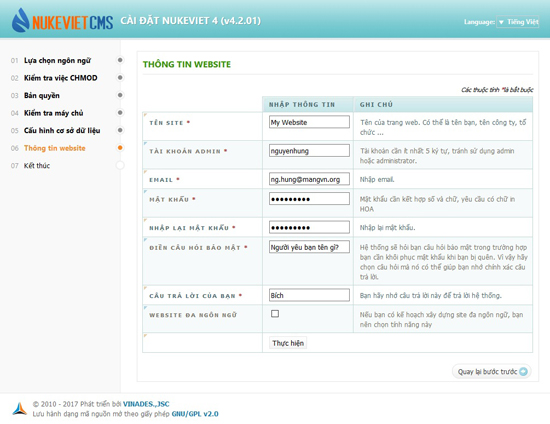This screenshot has height=424, width=550.
Task: Click the Tên site label
Action: pyautogui.click(x=166, y=123)
